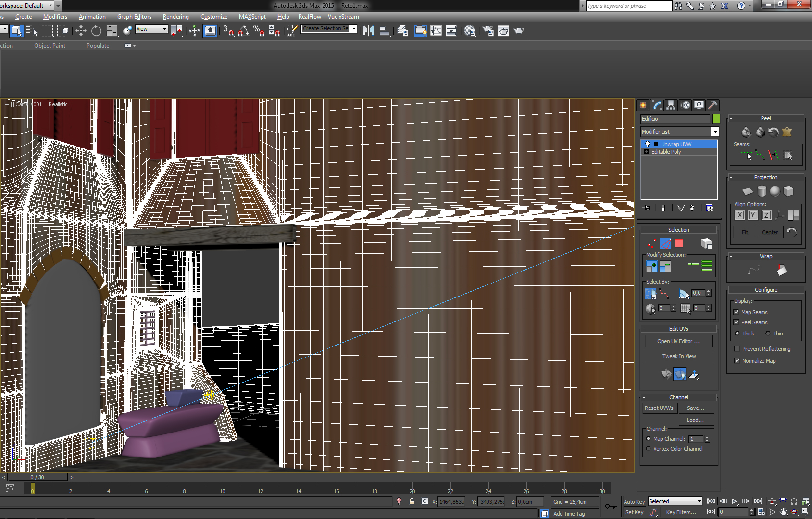812x519 pixels.
Task: Uncheck the Map Seams checkbox
Action: (x=736, y=312)
